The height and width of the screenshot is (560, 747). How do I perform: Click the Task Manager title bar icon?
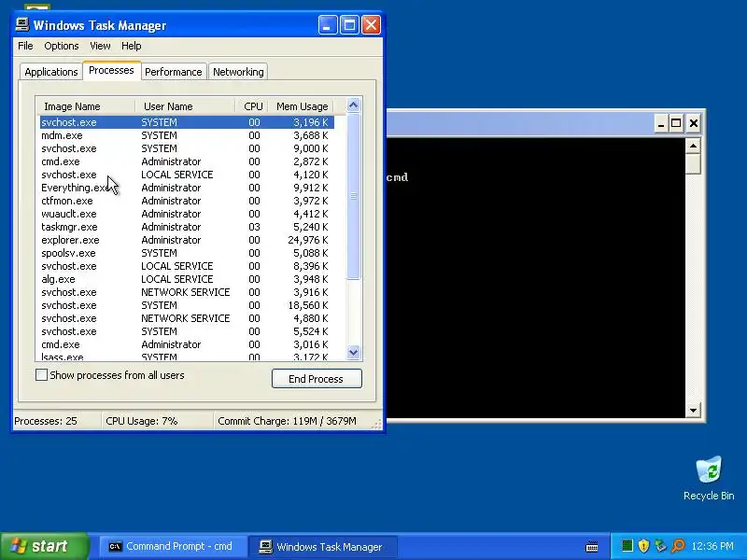tap(21, 24)
